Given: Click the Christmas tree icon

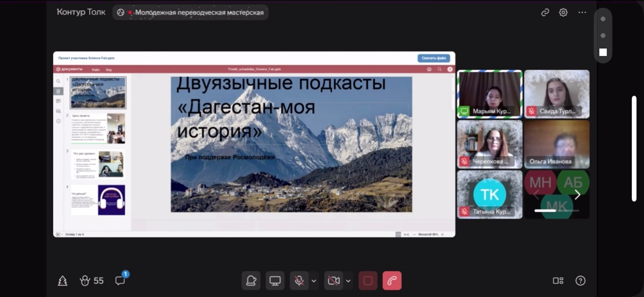Looking at the screenshot, I should (x=62, y=280).
